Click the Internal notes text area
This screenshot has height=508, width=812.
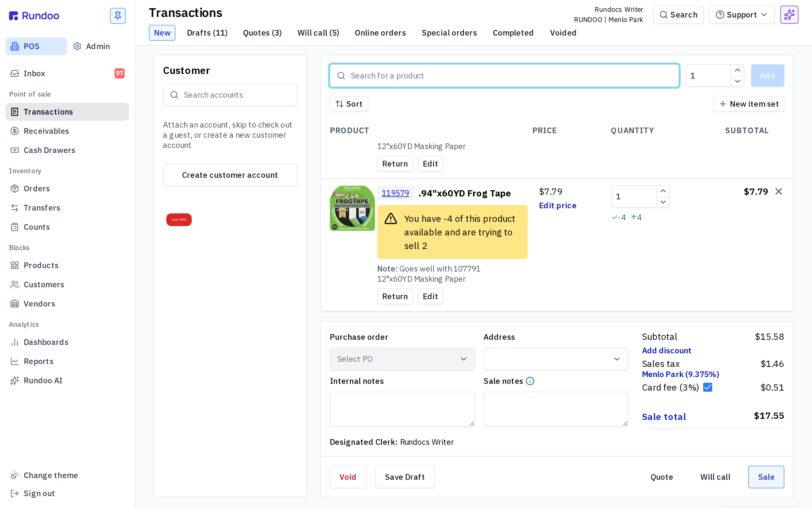(402, 409)
